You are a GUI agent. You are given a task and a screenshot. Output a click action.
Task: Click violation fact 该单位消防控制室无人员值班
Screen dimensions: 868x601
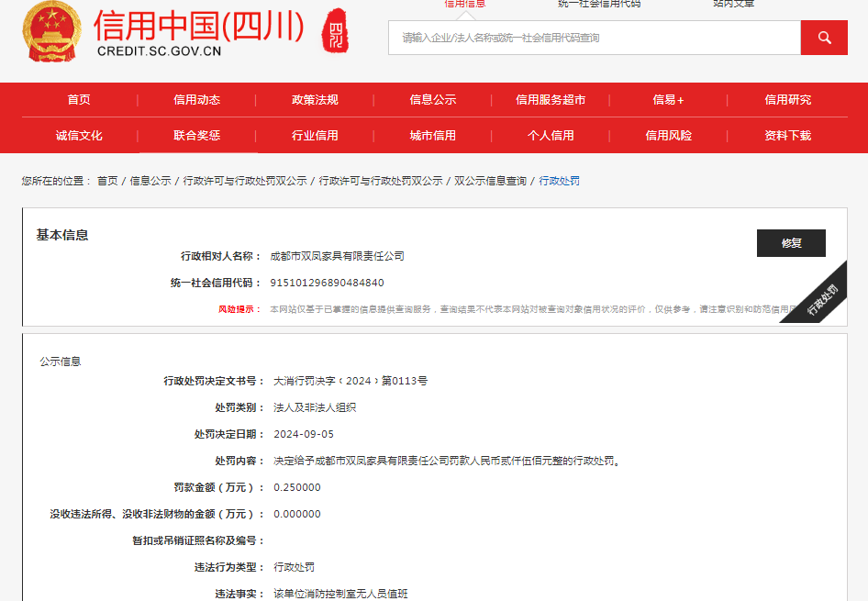(340, 594)
